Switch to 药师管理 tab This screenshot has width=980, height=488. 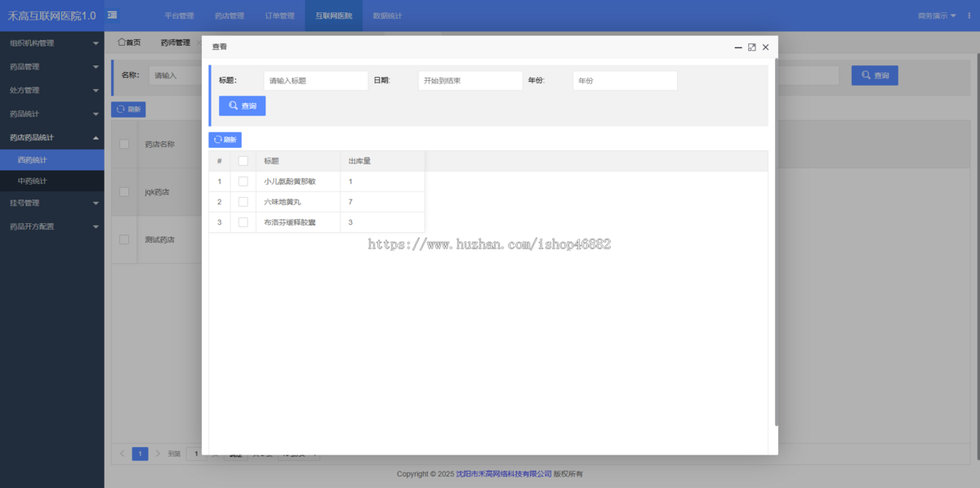175,43
